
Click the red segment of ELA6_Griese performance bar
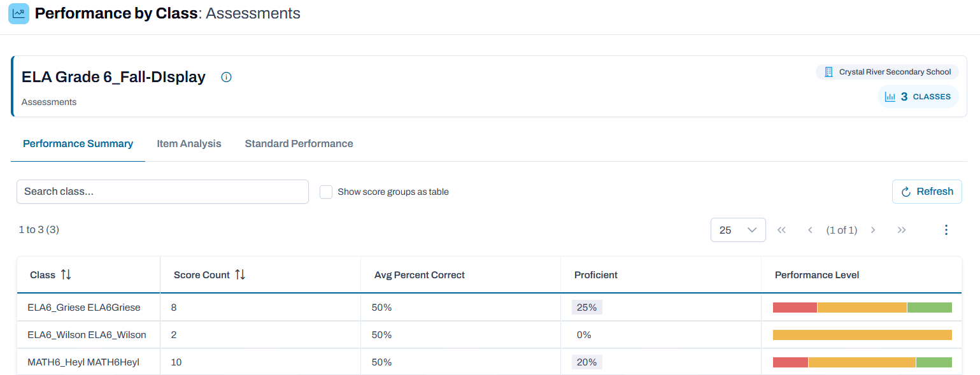[x=795, y=308]
